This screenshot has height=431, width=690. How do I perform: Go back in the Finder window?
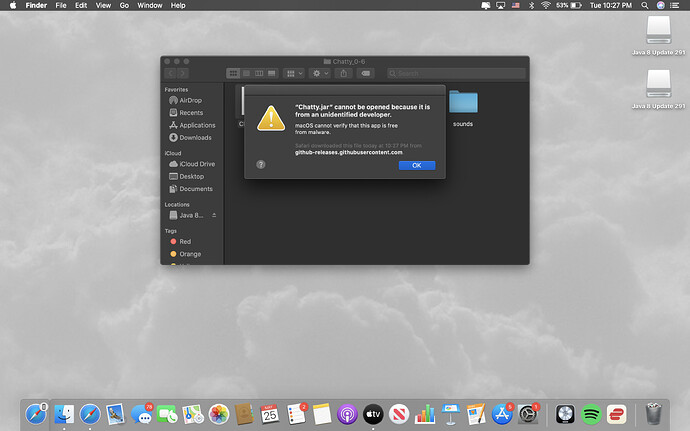tap(171, 74)
